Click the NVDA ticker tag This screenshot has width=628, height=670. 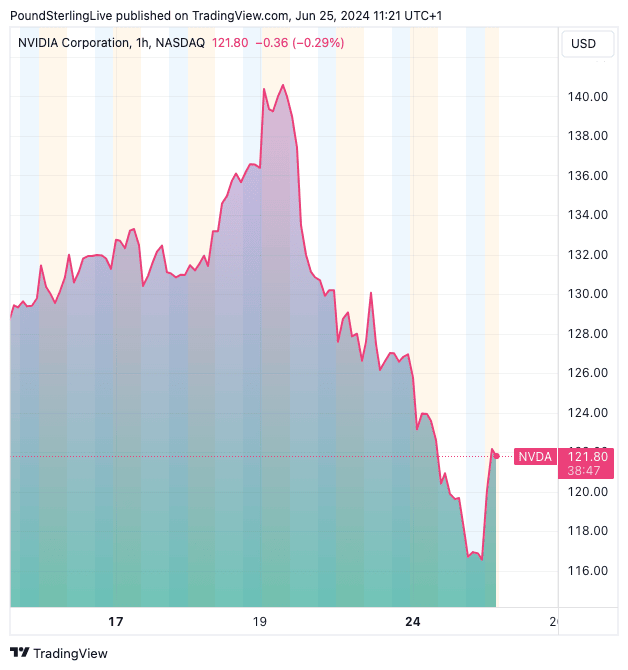534,457
